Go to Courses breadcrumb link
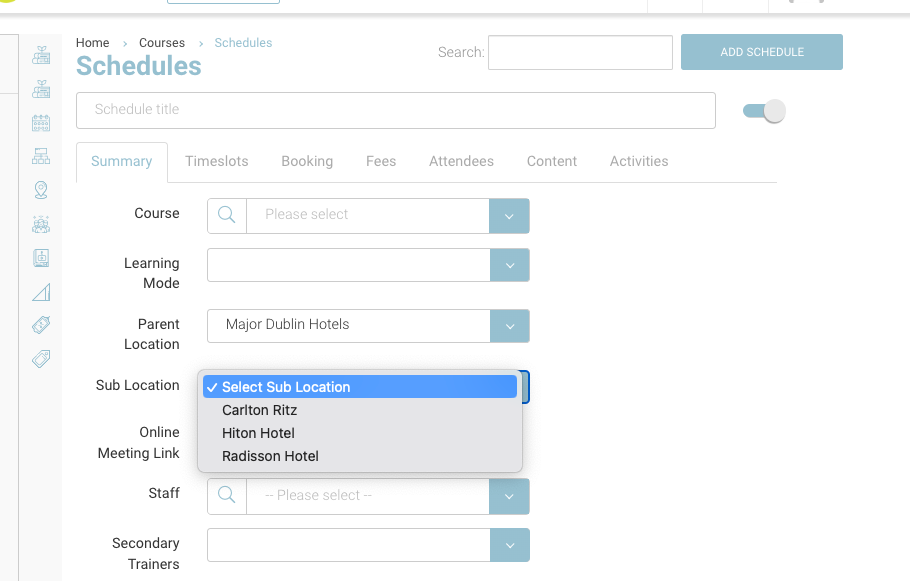Screen dimensions: 910x581 162,43
